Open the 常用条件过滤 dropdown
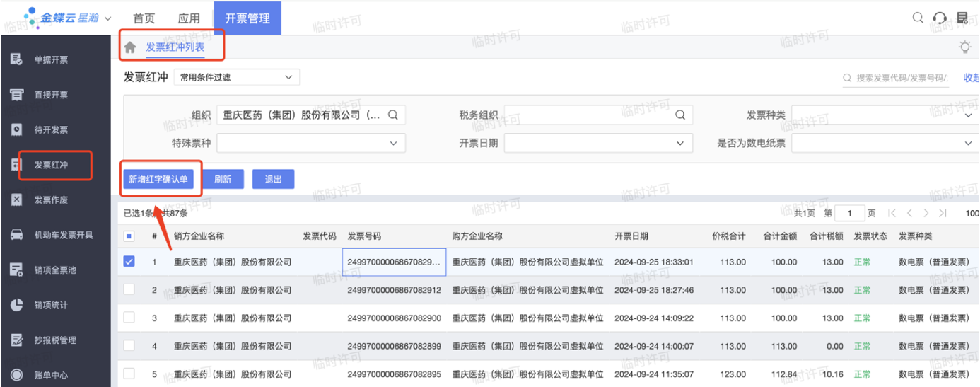Screen dimensions: 980x387 [237, 77]
